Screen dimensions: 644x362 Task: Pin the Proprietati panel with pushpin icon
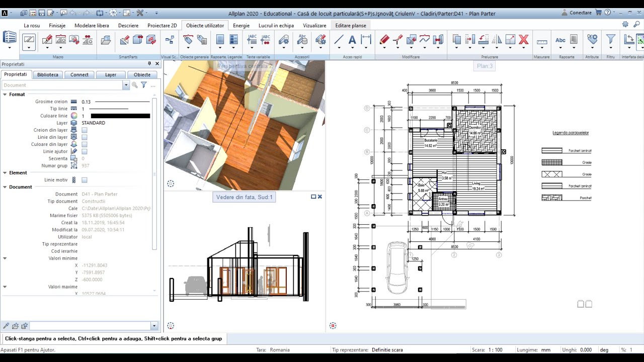[149, 64]
